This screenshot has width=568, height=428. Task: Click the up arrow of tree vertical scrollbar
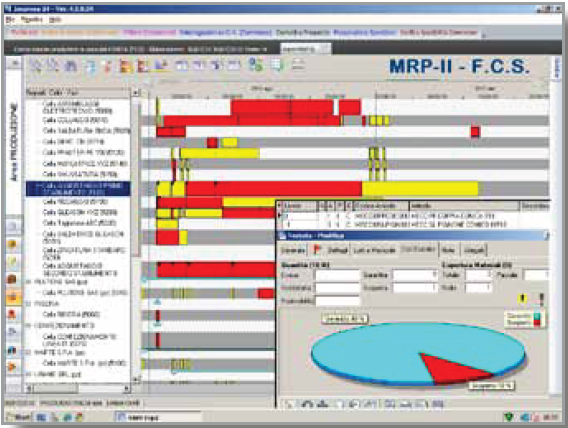135,93
